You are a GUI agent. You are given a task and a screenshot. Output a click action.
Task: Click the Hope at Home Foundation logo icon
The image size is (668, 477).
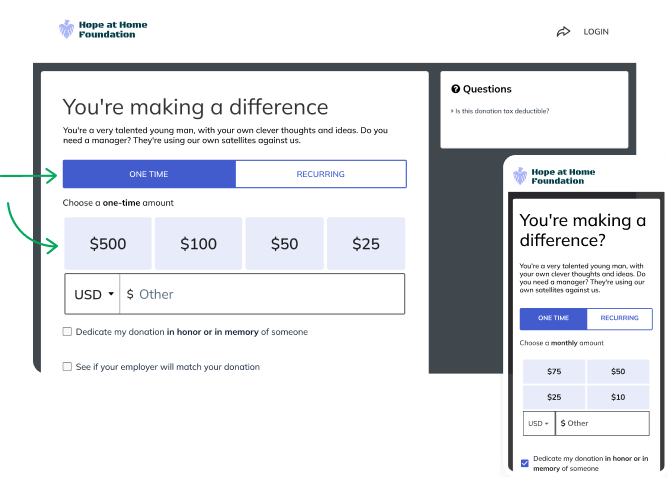67,29
